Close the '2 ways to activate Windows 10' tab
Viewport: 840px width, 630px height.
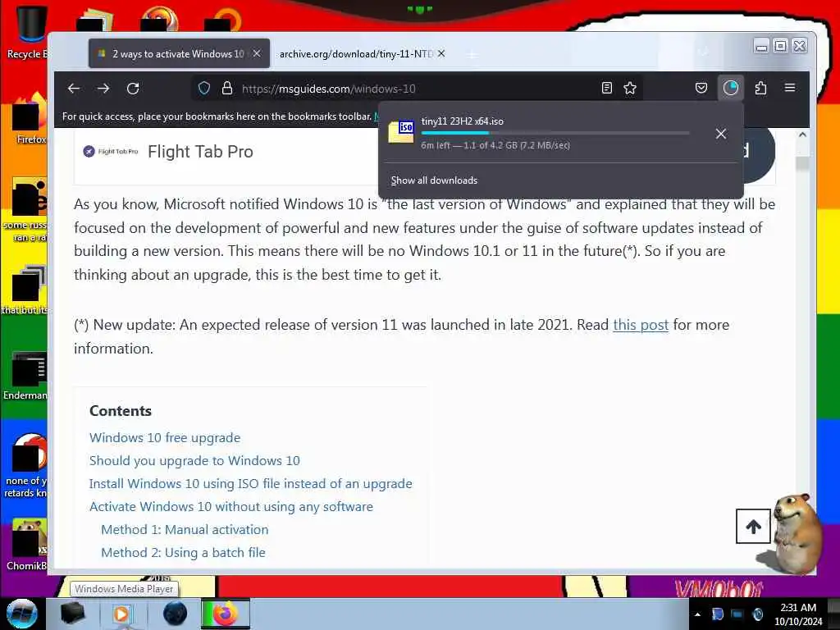(257, 53)
